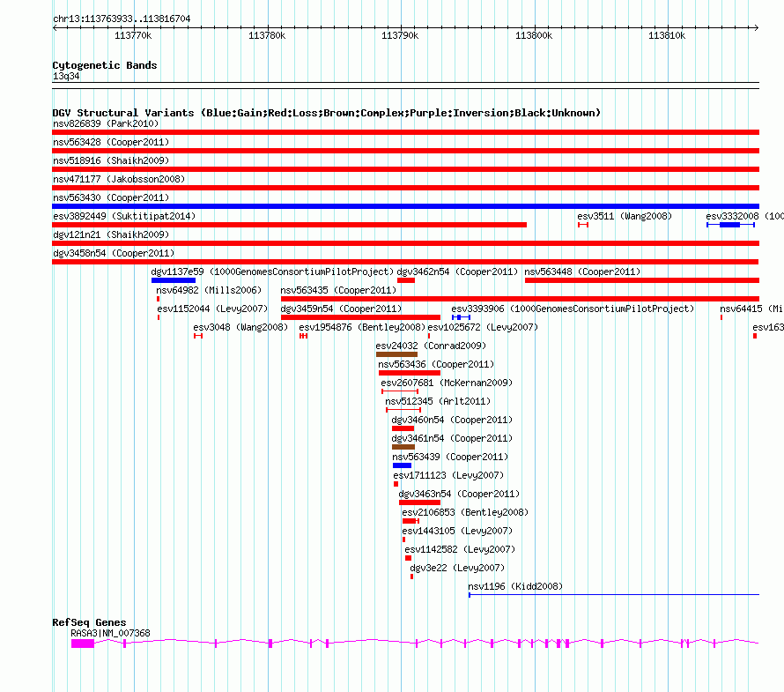Click nsv64415 variant label
The width and height of the screenshot is (784, 692).
coord(751,309)
